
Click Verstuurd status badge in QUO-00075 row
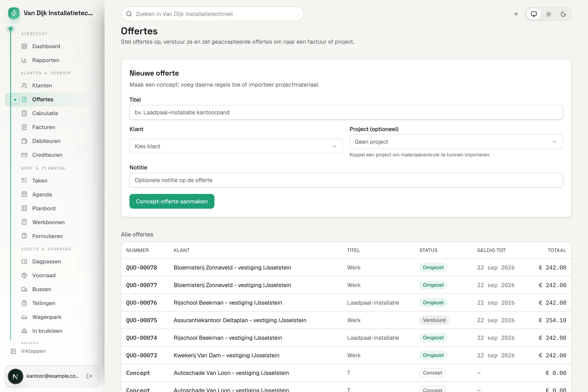pos(434,320)
